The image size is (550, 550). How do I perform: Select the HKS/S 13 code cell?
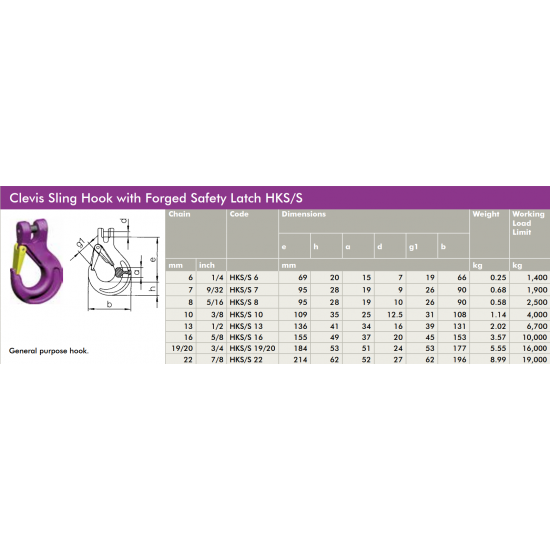253,326
